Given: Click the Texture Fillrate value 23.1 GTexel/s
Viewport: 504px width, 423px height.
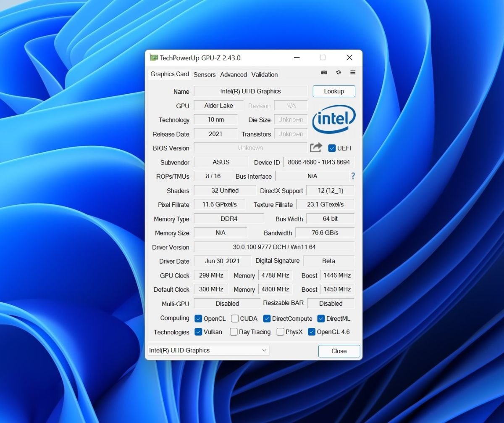Looking at the screenshot, I should pos(325,204).
